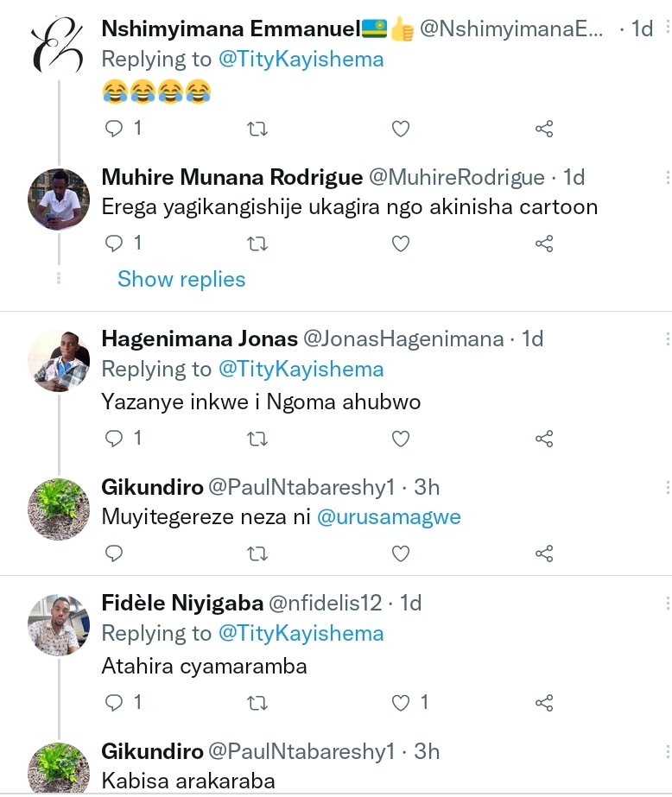Like Fidèle Niyigaba's Atahira cyamaramba tweet
The width and height of the screenshot is (672, 797).
(400, 703)
